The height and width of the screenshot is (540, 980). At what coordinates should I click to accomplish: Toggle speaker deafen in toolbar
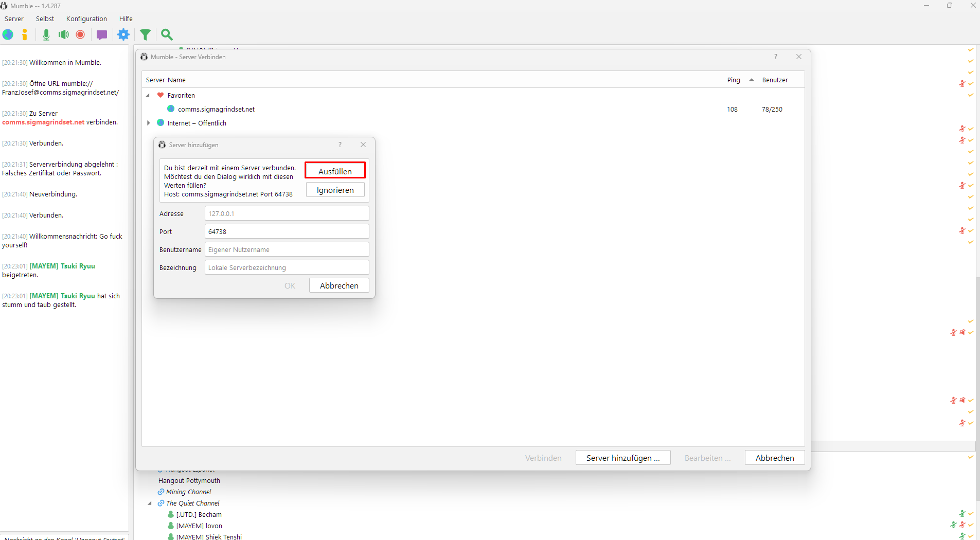pyautogui.click(x=63, y=34)
